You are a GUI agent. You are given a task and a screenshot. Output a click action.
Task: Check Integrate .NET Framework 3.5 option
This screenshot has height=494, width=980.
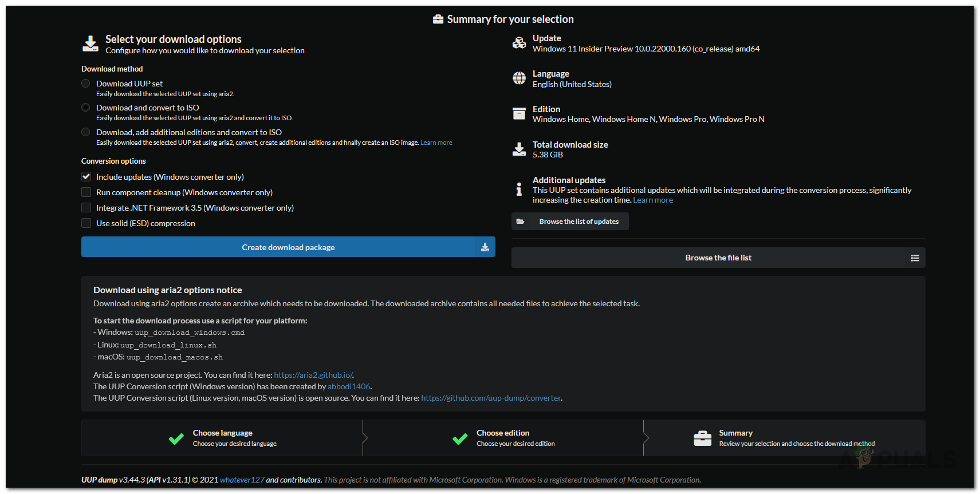click(x=86, y=208)
